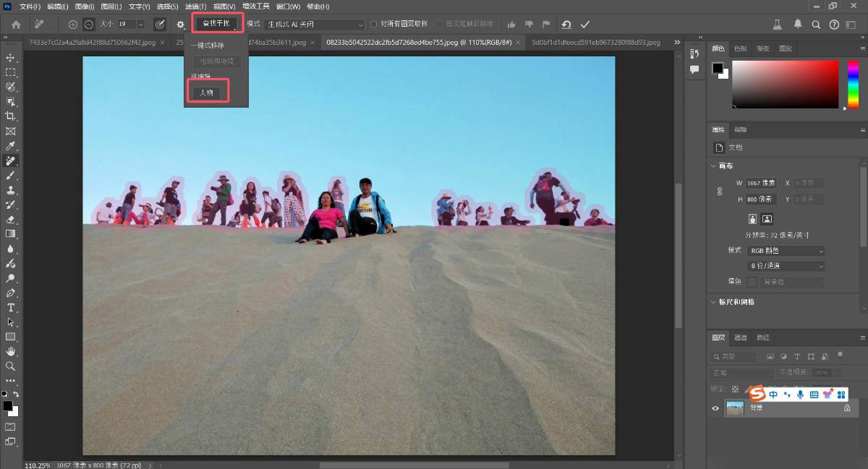Enable sample all layers checkbox
Viewport: 868px width, 469px height.
click(x=373, y=24)
